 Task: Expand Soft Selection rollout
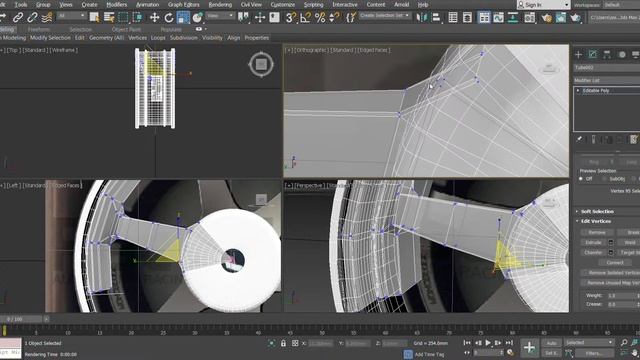coord(597,211)
